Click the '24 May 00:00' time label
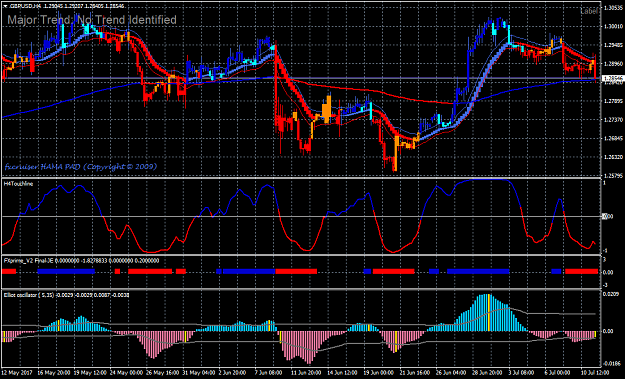625x379 pixels. click(x=126, y=373)
